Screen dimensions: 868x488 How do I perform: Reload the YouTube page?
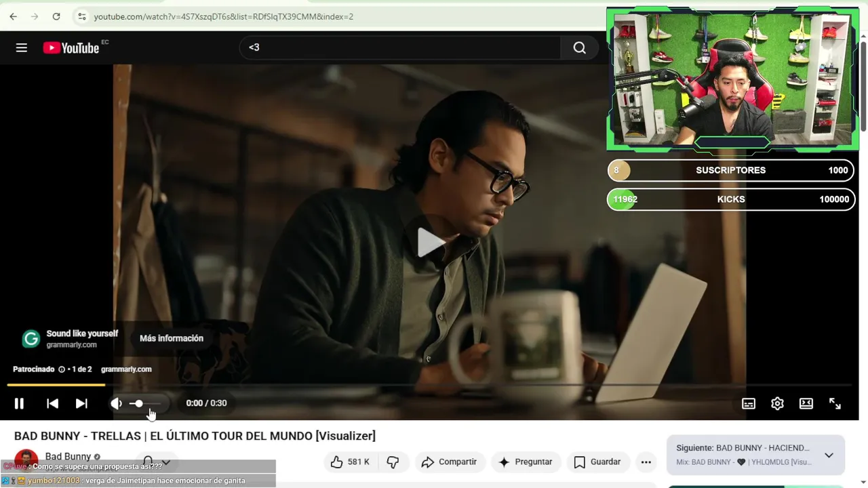56,16
